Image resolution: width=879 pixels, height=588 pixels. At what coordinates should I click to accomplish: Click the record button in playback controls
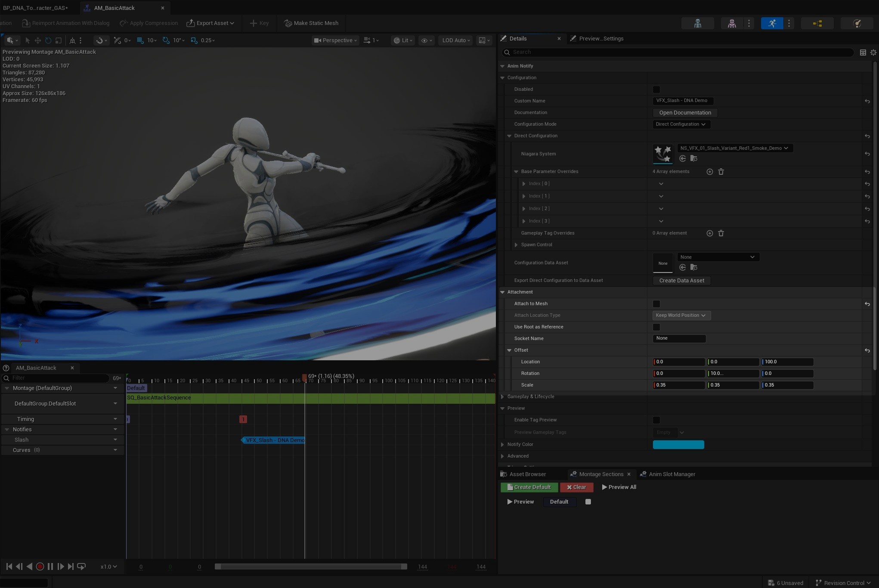click(x=40, y=566)
